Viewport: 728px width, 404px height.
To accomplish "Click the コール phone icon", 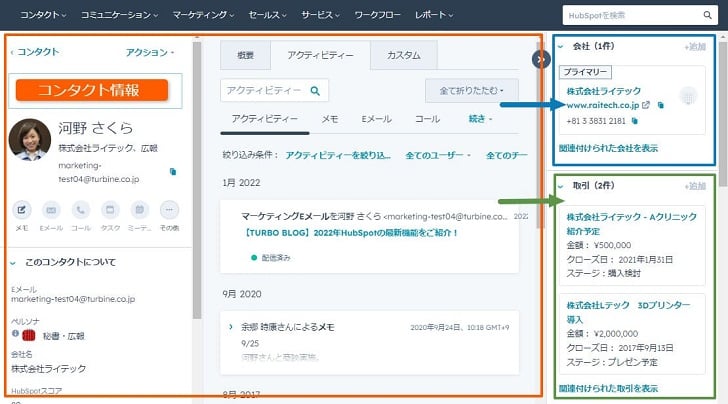I will tap(81, 210).
